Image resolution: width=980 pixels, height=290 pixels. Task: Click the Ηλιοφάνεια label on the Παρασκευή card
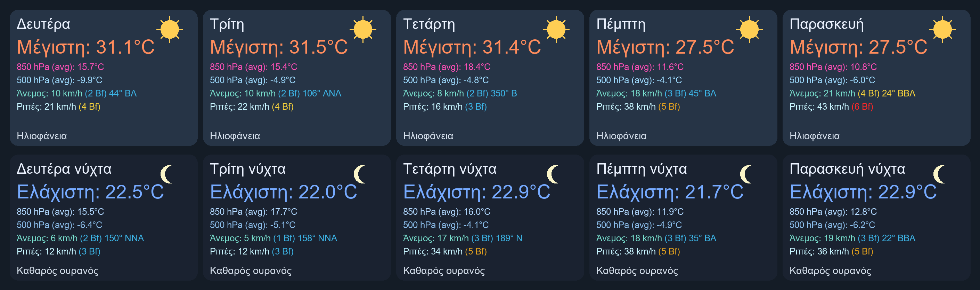pos(815,136)
